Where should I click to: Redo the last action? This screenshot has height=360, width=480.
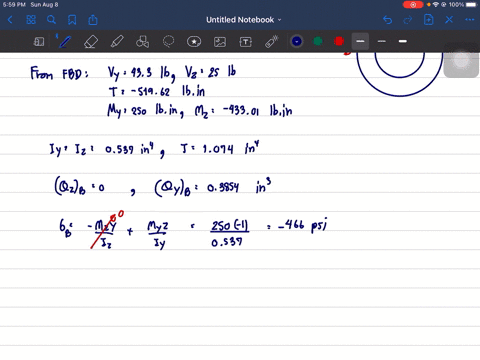point(408,20)
